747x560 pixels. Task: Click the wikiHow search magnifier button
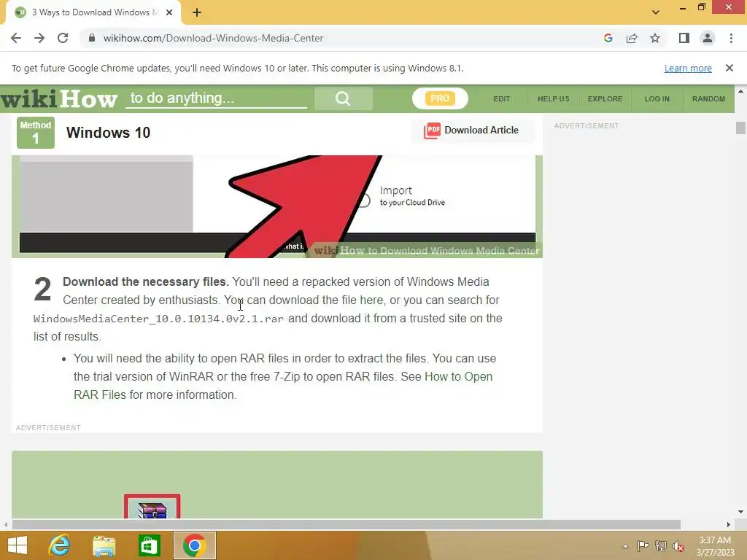(x=343, y=98)
